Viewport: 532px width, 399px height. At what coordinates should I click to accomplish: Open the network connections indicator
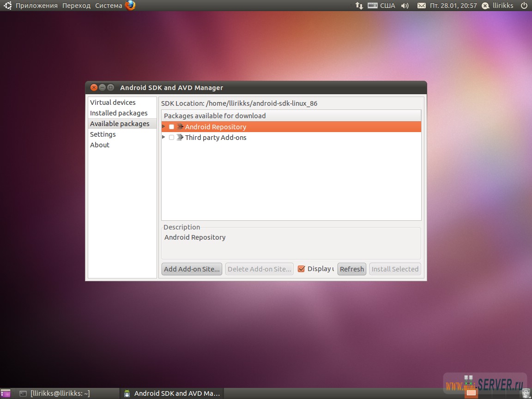[359, 6]
